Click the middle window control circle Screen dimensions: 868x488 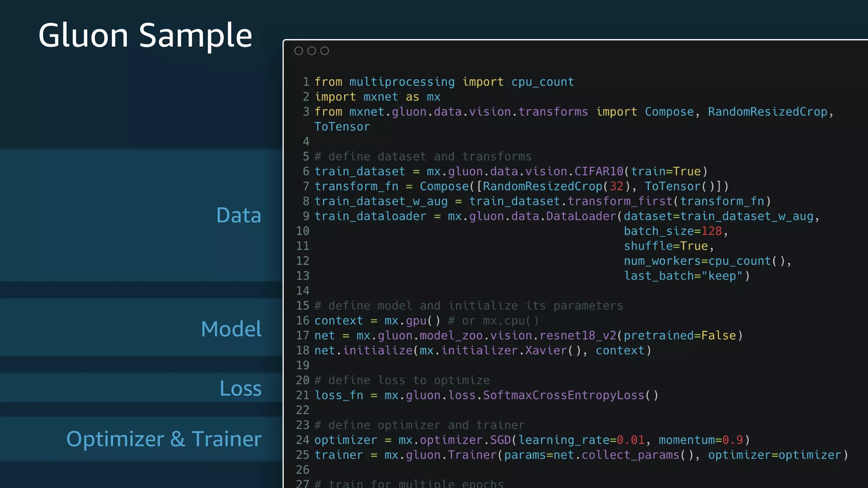tap(312, 51)
